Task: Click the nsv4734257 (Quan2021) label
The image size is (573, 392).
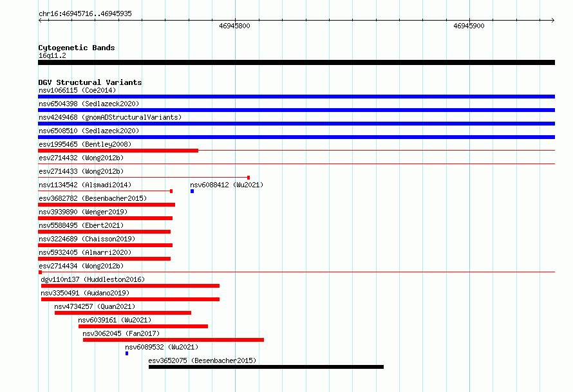Action: tap(95, 306)
